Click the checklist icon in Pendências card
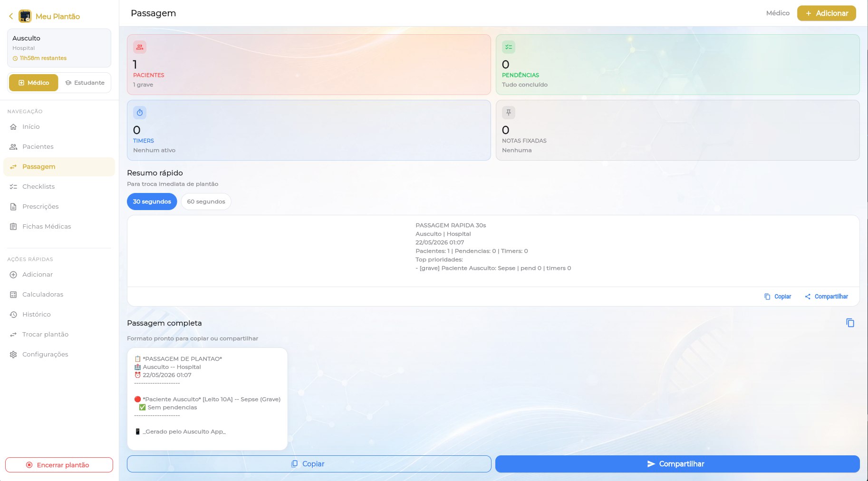This screenshot has height=481, width=868. pos(509,47)
